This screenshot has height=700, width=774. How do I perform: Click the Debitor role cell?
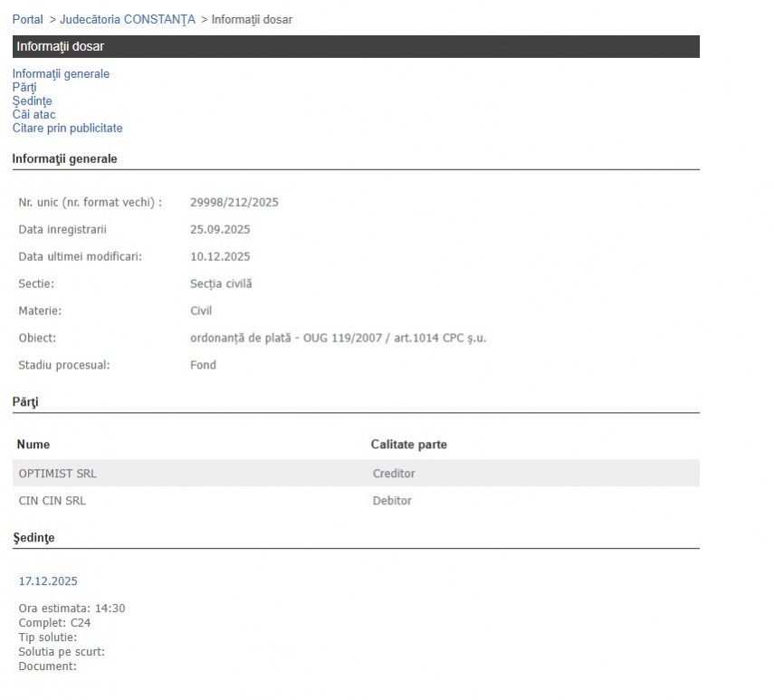392,501
